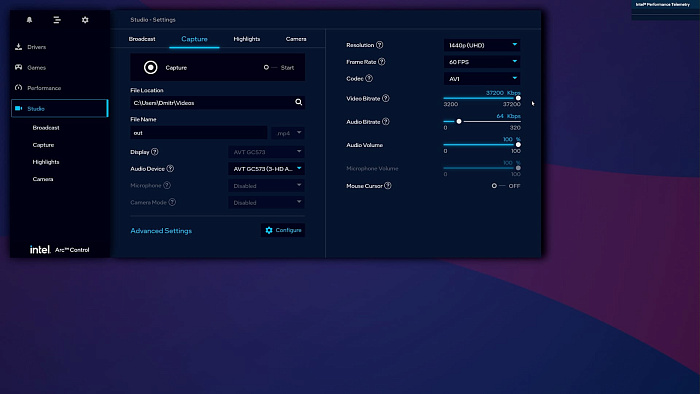The height and width of the screenshot is (394, 700).
Task: Open the Codec AVI dropdown
Action: pyautogui.click(x=482, y=79)
